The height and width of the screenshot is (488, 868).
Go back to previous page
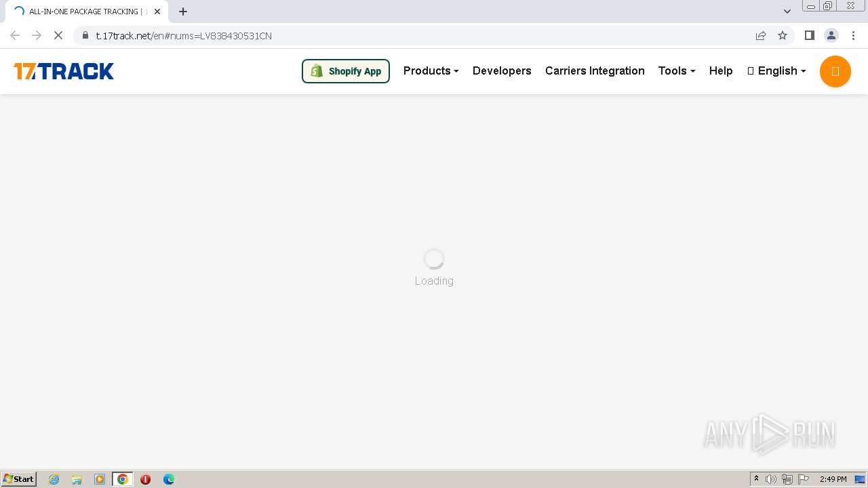point(15,35)
